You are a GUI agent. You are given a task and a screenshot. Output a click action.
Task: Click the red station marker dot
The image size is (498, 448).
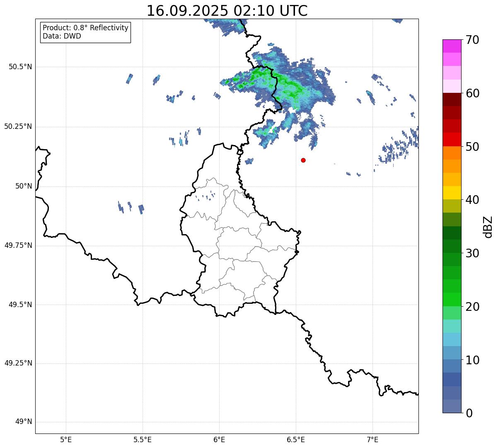(x=303, y=160)
